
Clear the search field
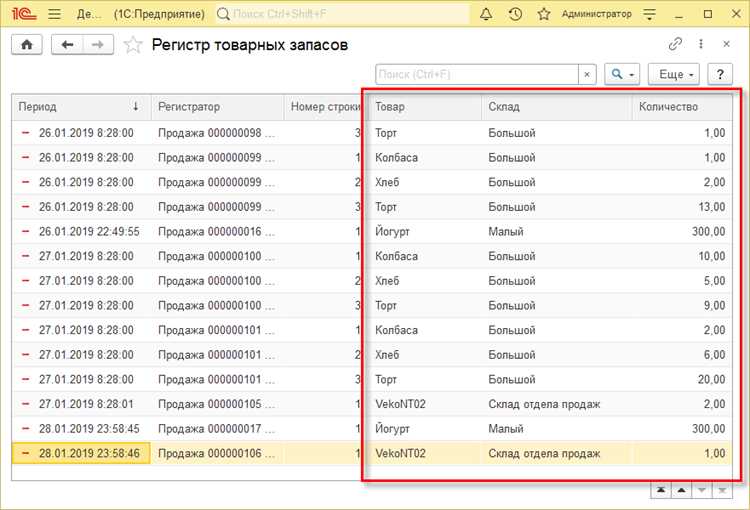click(587, 75)
